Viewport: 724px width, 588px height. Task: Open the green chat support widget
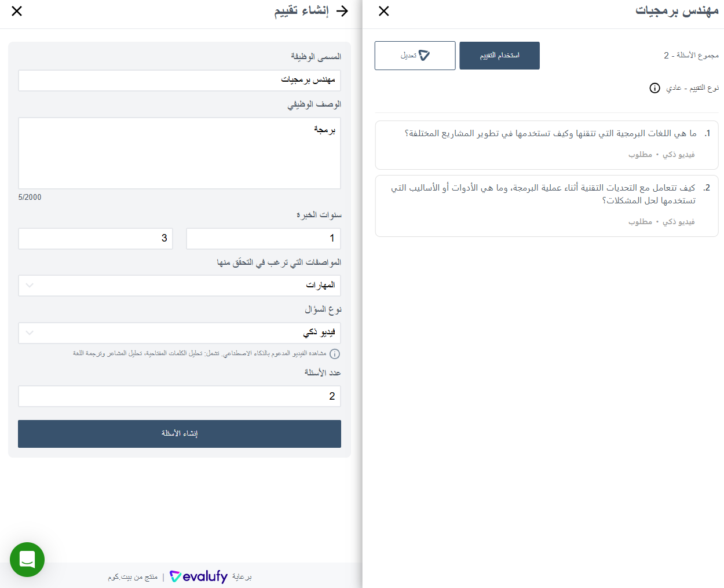(27, 559)
